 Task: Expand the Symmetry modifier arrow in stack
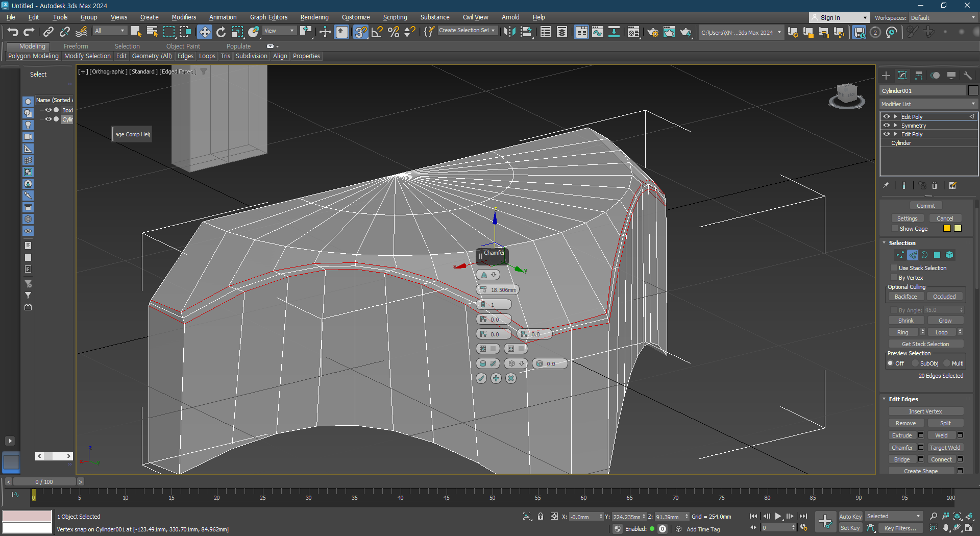[x=896, y=126]
